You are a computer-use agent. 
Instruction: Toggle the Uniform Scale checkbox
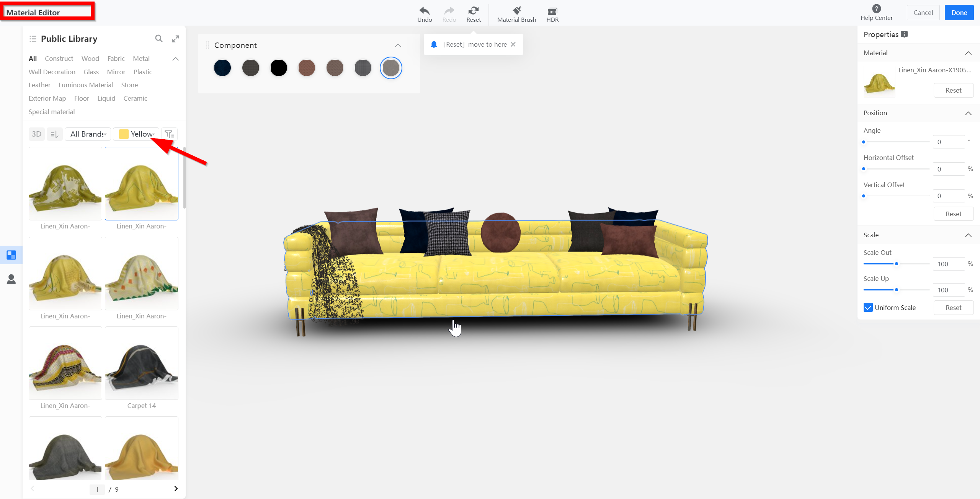click(868, 308)
